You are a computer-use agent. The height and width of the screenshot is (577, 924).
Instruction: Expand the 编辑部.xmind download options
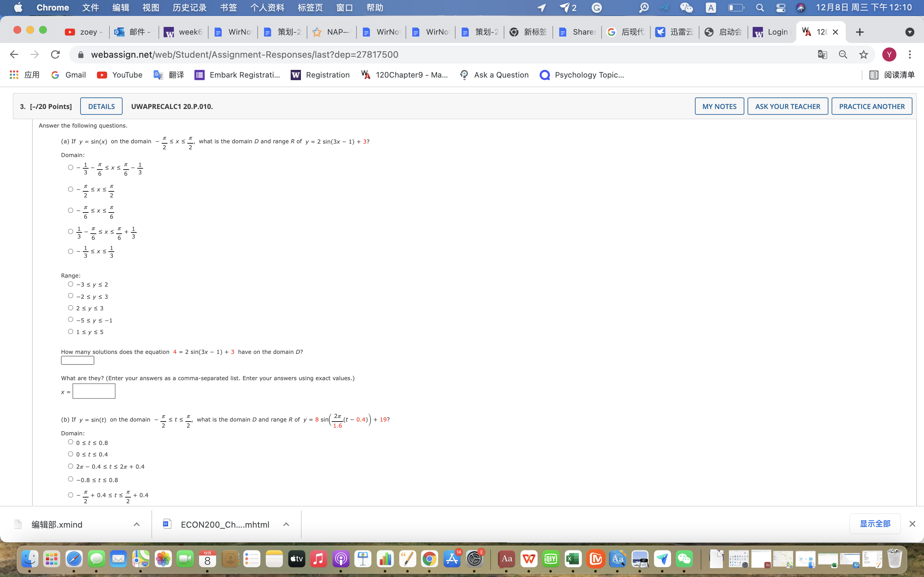[x=136, y=524]
